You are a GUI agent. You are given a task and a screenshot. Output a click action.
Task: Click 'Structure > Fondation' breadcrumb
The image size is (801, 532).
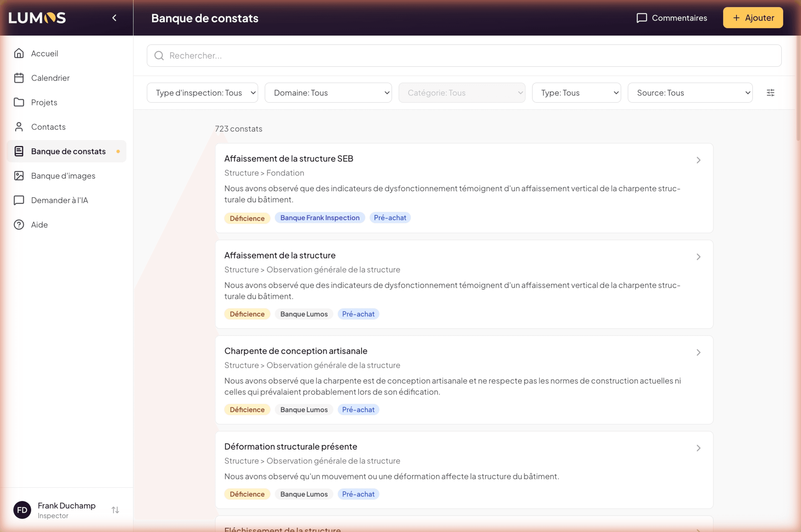tap(264, 173)
